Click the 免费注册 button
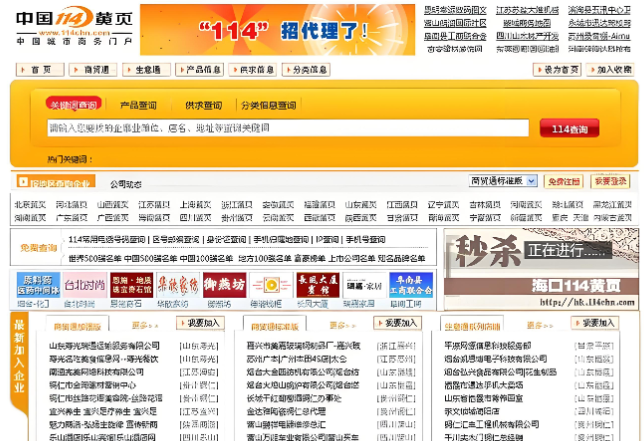This screenshot has height=441, width=644. click(564, 181)
